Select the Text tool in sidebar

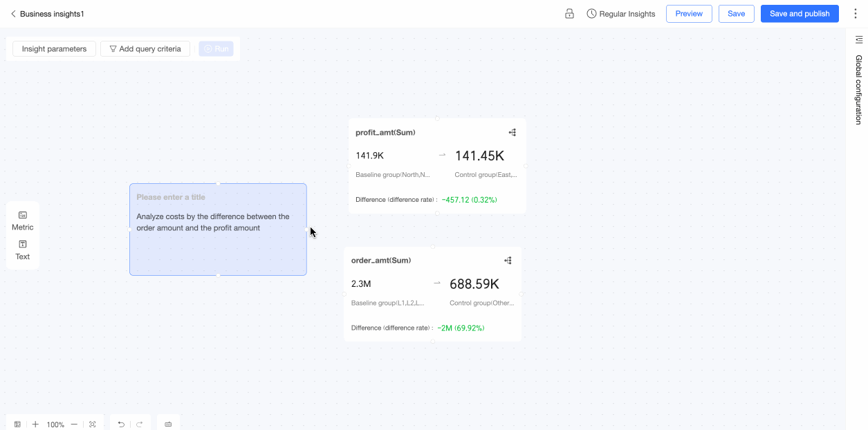click(x=23, y=250)
